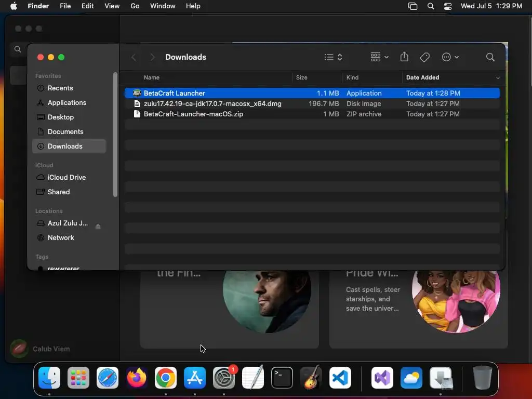Go forward in Finder navigation
Image resolution: width=532 pixels, height=399 pixels.
tap(152, 57)
